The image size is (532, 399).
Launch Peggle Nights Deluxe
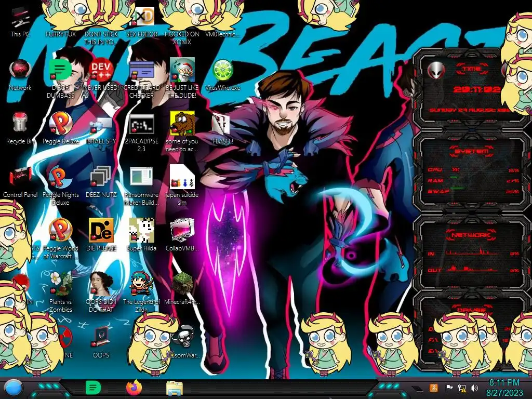(60, 186)
